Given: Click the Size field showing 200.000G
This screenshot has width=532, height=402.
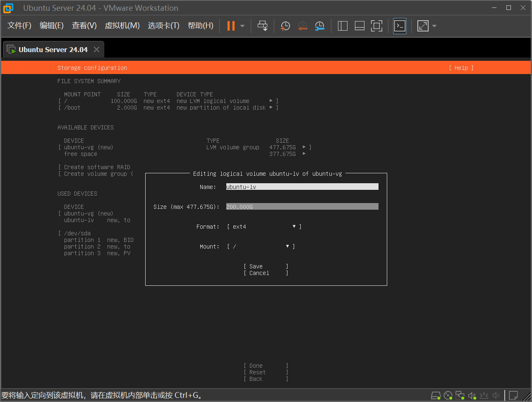Looking at the screenshot, I should 302,207.
